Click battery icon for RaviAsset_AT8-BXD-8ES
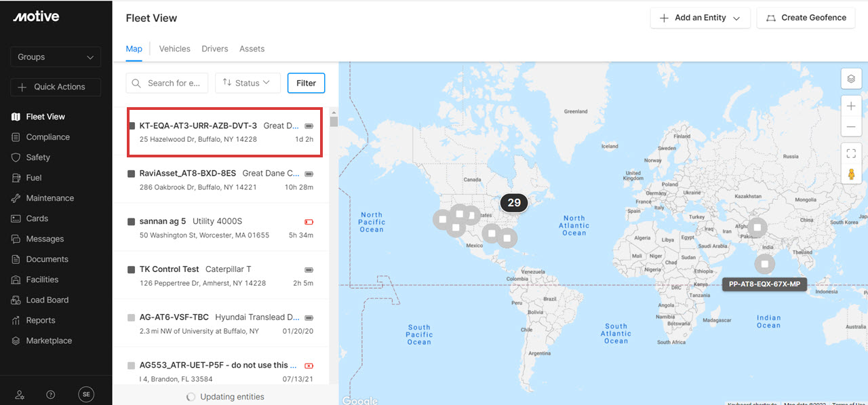Image resolution: width=868 pixels, height=405 pixels. (309, 174)
